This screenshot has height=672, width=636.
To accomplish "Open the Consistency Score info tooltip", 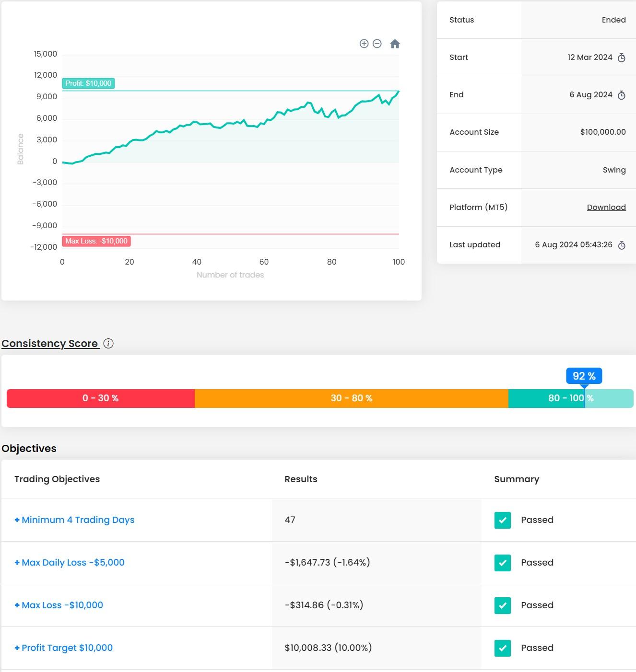I will 108,344.
